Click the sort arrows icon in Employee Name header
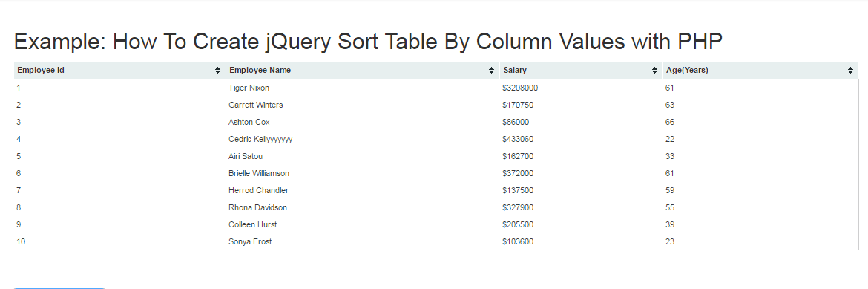The width and height of the screenshot is (868, 289). (x=492, y=71)
